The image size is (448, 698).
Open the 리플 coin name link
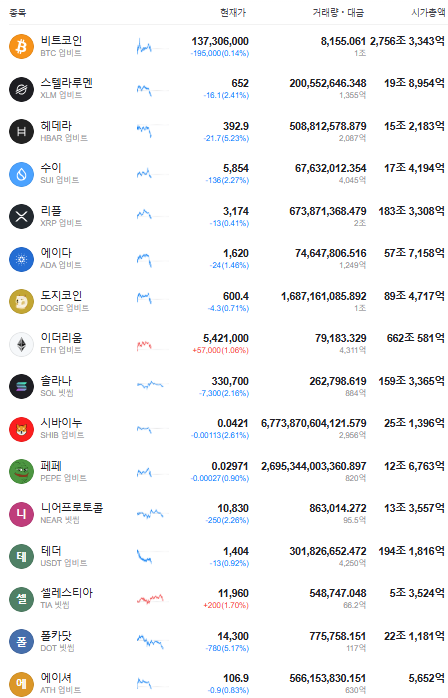(51, 211)
